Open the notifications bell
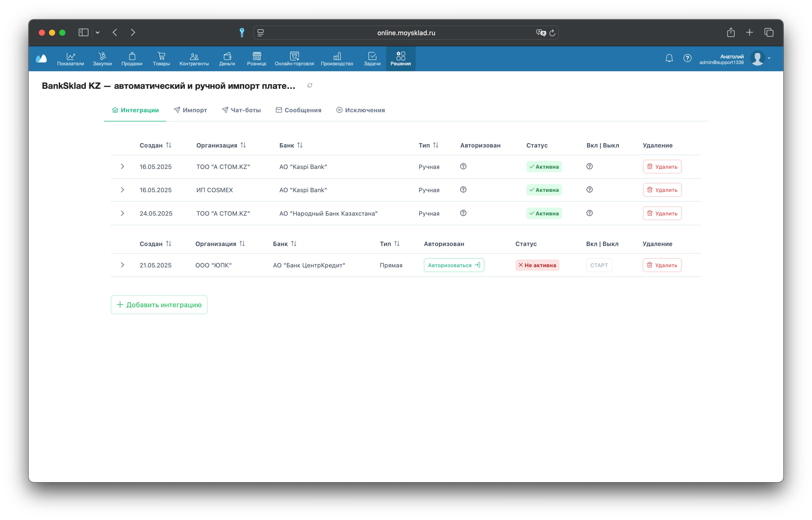This screenshot has height=520, width=812. (669, 58)
